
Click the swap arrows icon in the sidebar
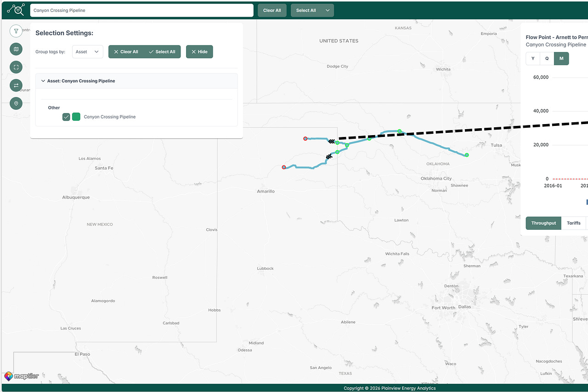tap(16, 85)
